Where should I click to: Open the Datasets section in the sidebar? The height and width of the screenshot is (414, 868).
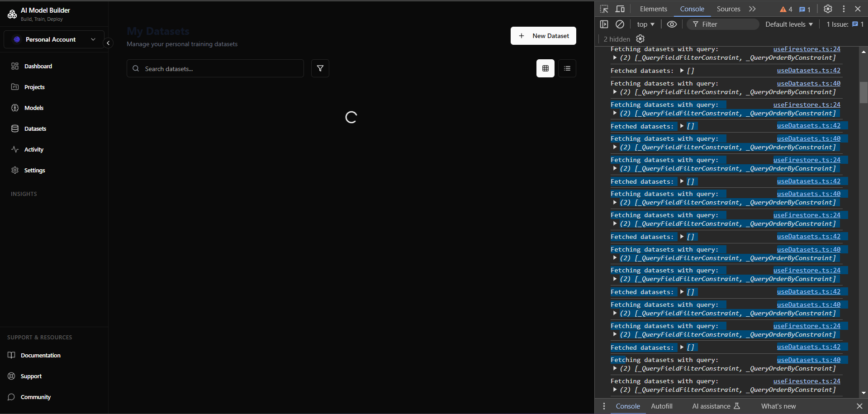pos(35,128)
